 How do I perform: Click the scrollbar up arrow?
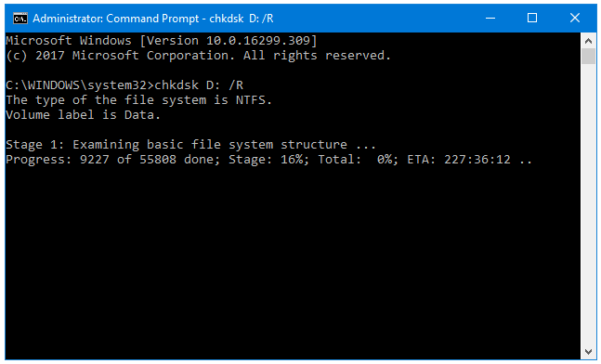(x=588, y=40)
